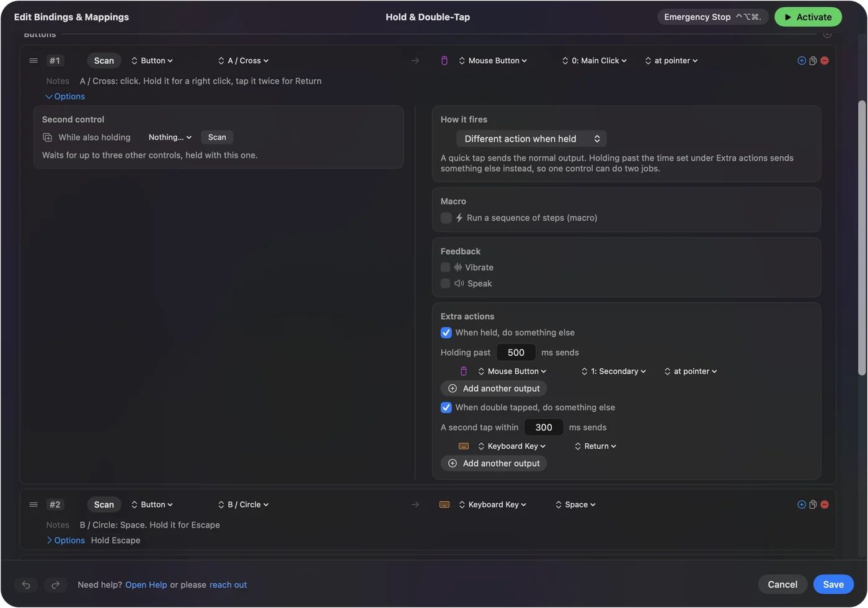
Task: Open the Open Help link
Action: (x=146, y=585)
